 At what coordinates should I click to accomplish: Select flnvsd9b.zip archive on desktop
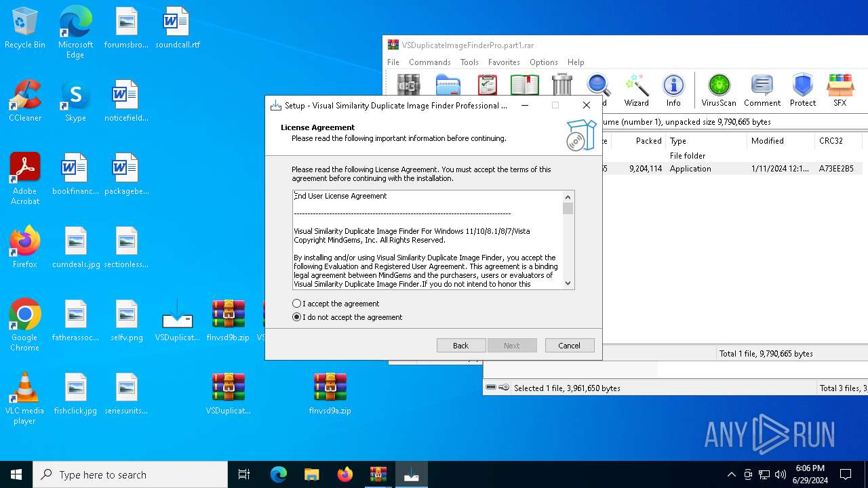pyautogui.click(x=228, y=321)
